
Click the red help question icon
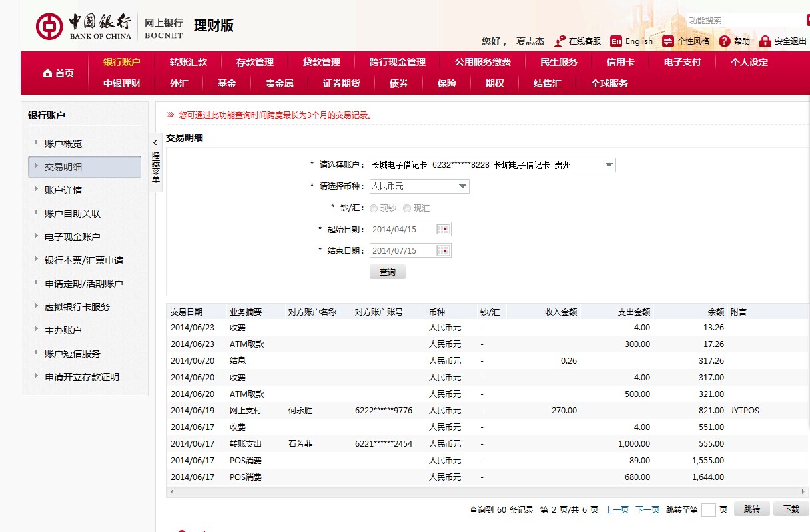click(725, 41)
